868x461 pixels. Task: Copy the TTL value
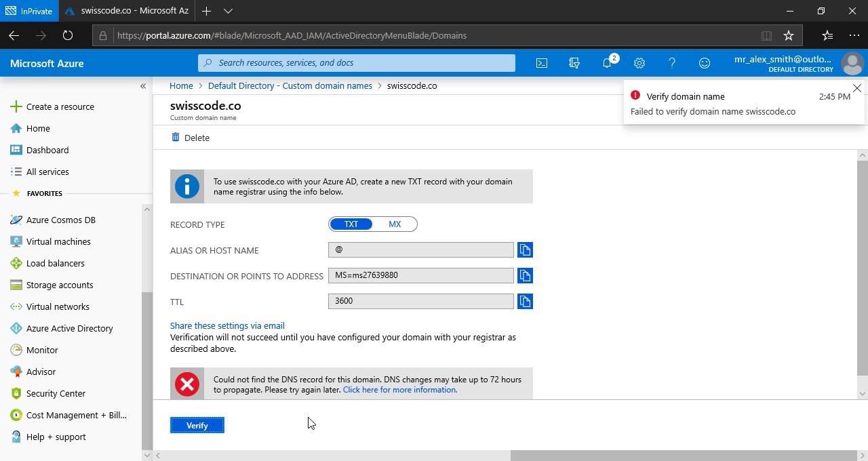(x=525, y=302)
